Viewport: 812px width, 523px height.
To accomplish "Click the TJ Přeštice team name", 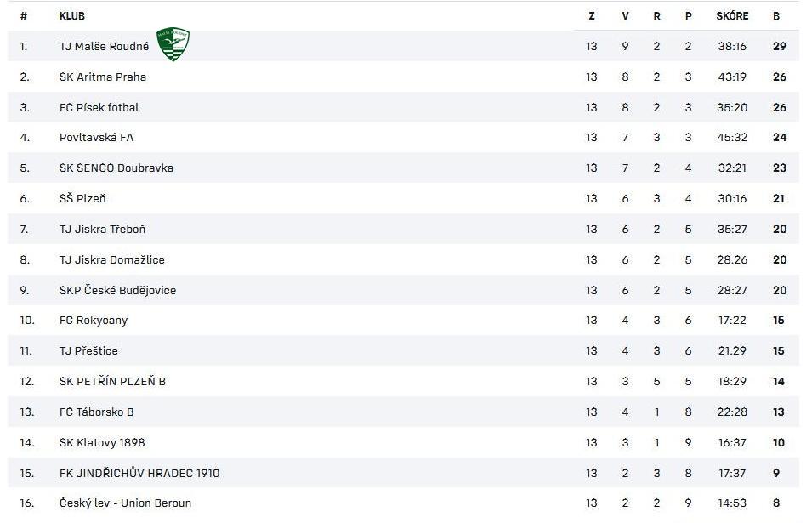I will pos(88,350).
